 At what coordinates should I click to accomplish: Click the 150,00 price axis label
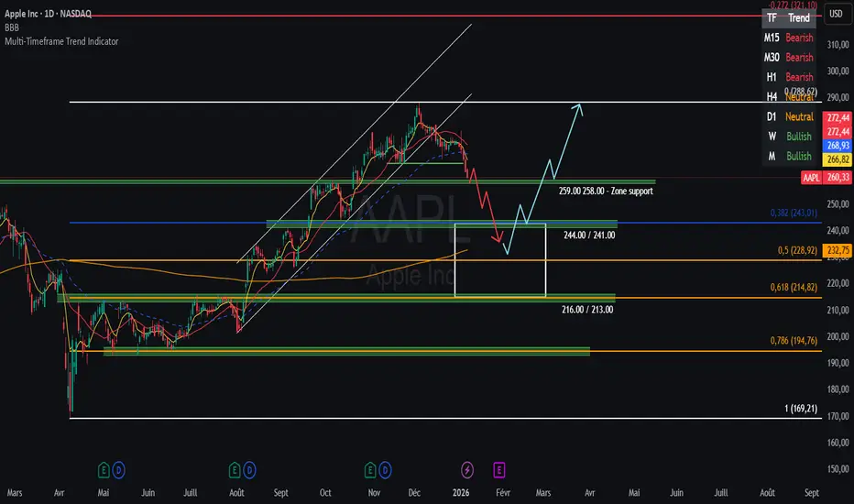click(x=838, y=468)
